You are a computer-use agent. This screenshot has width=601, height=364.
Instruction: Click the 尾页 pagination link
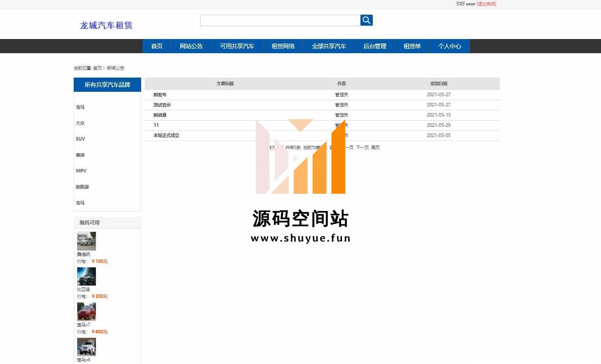[x=375, y=148]
